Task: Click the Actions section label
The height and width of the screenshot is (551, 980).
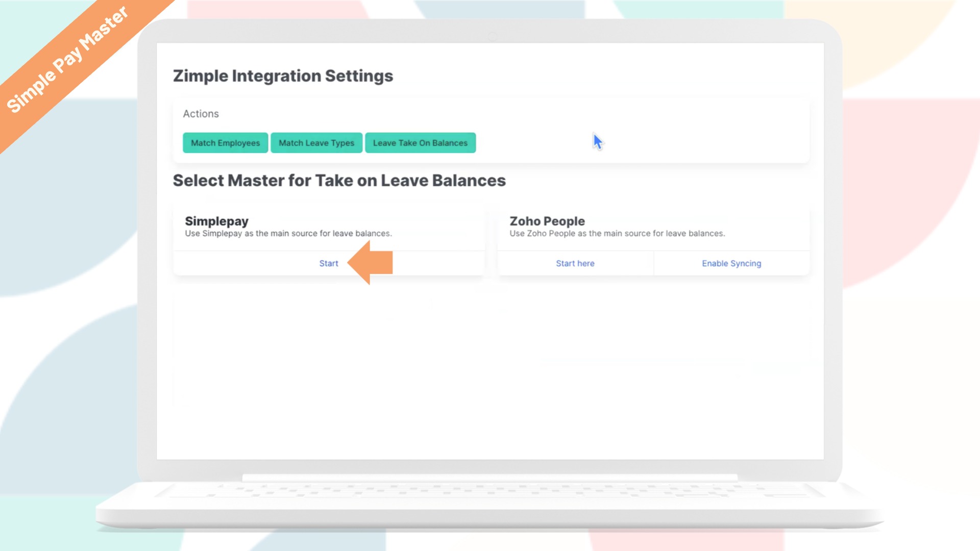Action: 201,114
